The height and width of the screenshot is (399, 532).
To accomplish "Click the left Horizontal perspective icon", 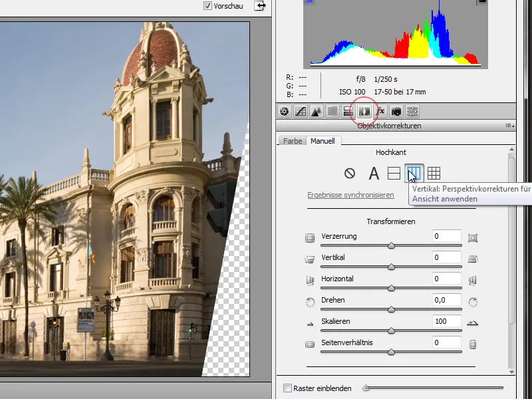I will [310, 280].
